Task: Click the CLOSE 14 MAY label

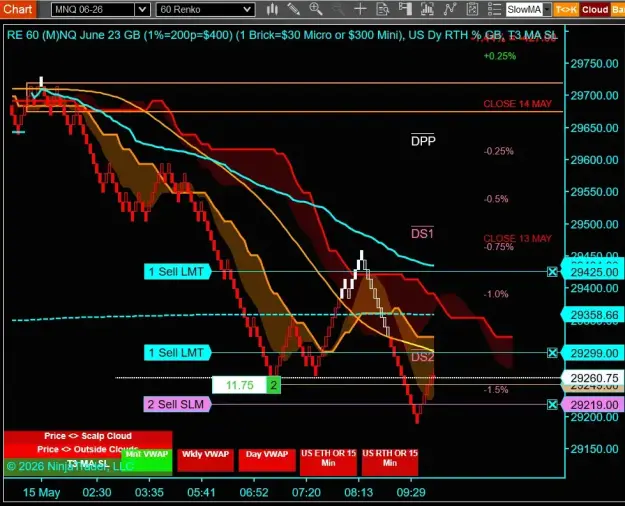Action: [x=517, y=104]
